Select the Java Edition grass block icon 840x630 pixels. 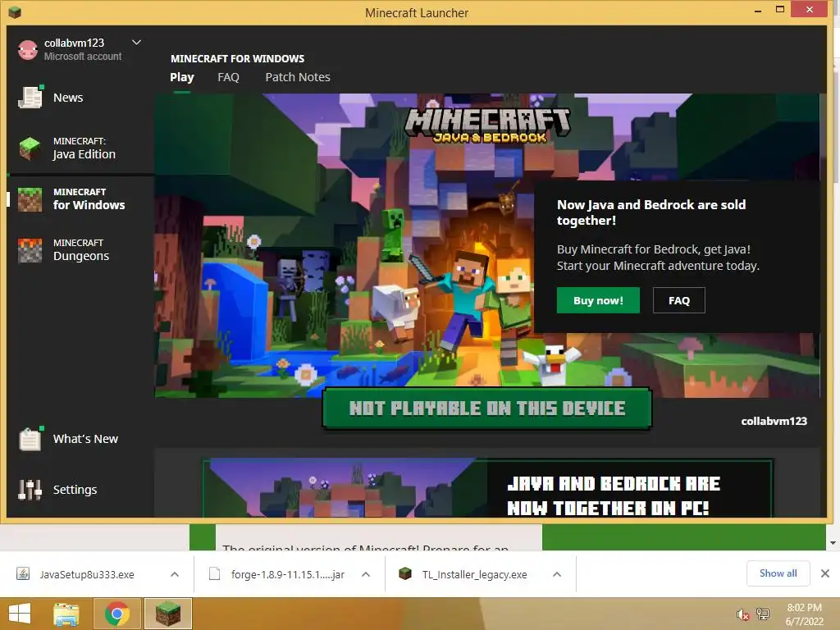coord(30,148)
